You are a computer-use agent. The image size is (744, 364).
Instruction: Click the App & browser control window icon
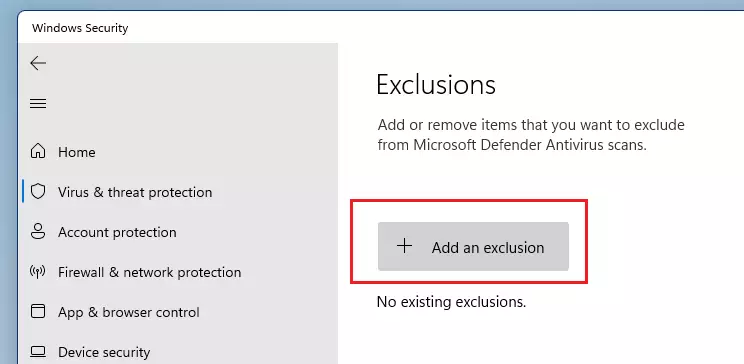point(38,312)
